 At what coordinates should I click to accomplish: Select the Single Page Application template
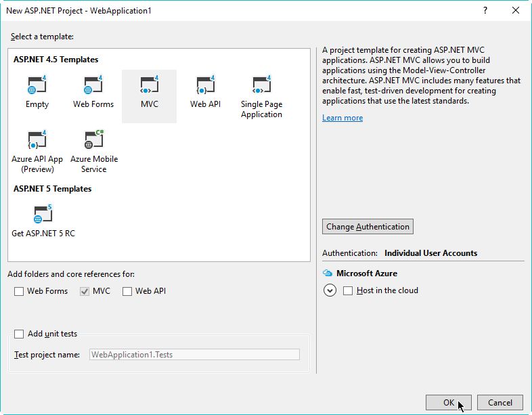pyautogui.click(x=261, y=96)
